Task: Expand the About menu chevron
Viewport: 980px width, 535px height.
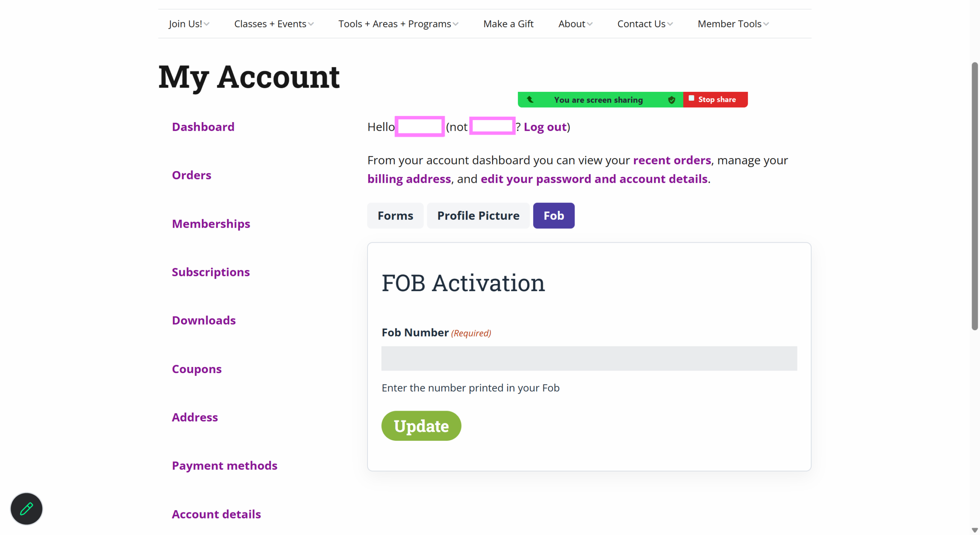Action: tap(590, 24)
